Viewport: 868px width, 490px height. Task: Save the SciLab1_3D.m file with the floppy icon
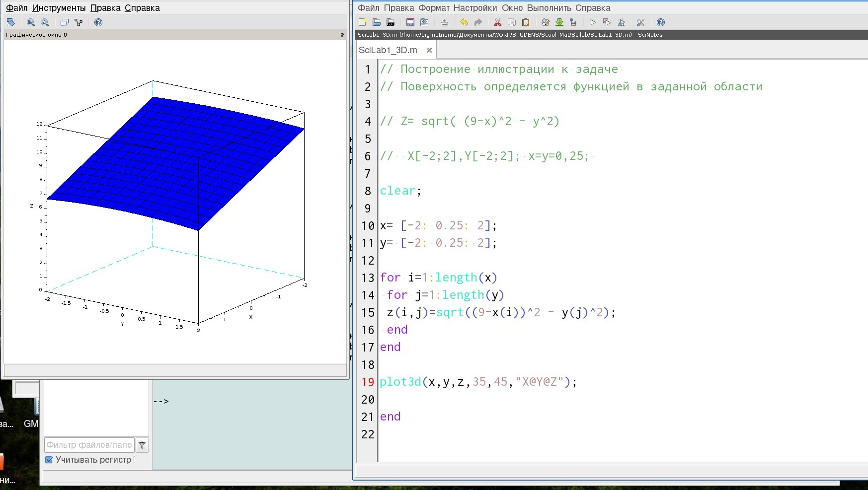click(x=410, y=22)
